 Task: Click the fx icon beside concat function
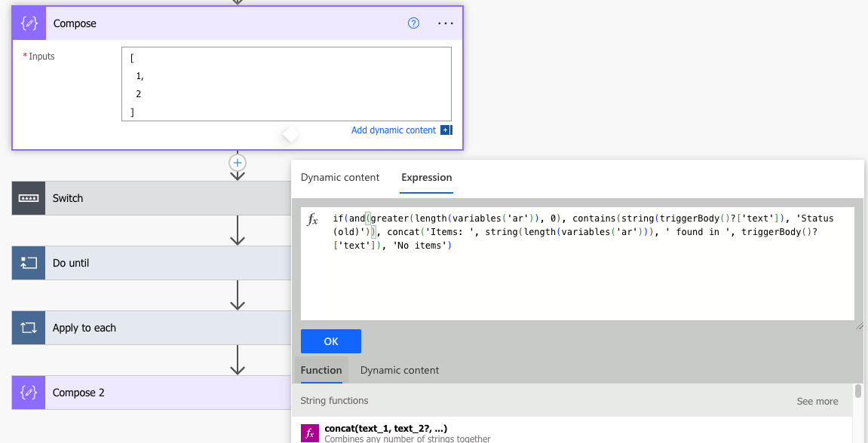(310, 434)
